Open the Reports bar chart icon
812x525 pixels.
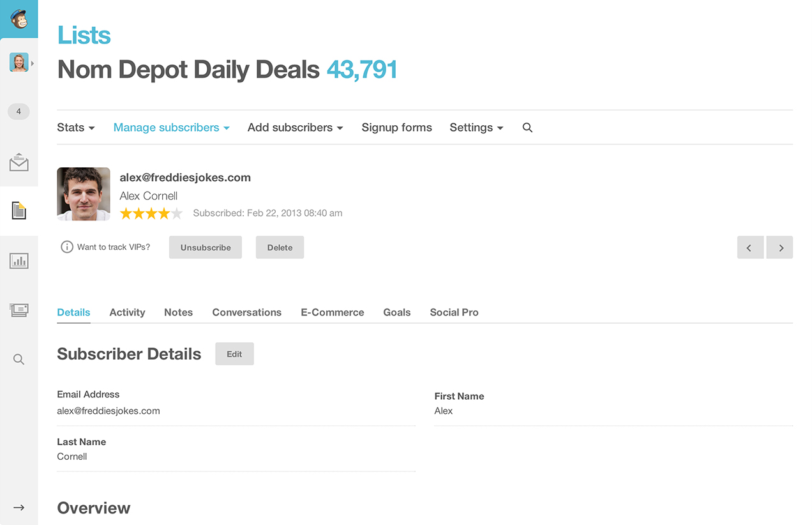pyautogui.click(x=19, y=261)
